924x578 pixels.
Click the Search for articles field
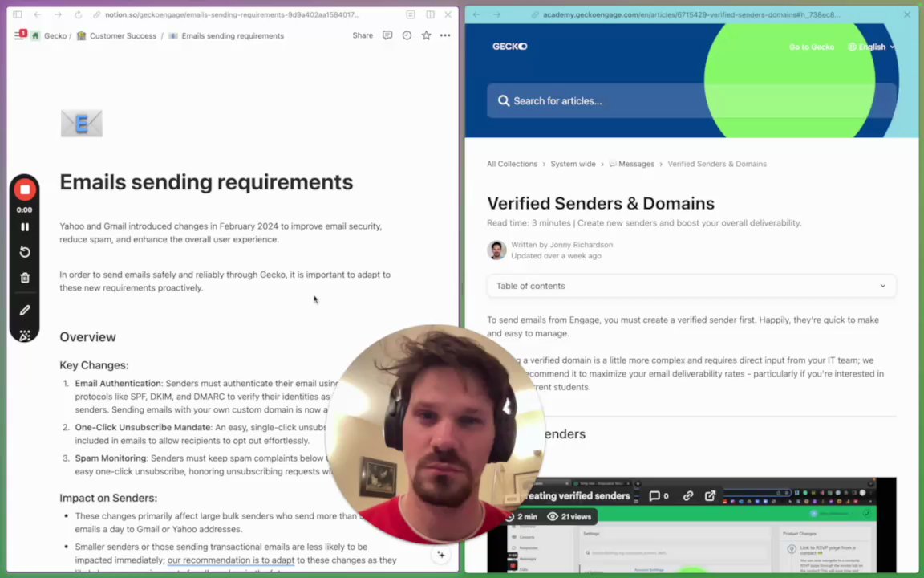(x=691, y=101)
